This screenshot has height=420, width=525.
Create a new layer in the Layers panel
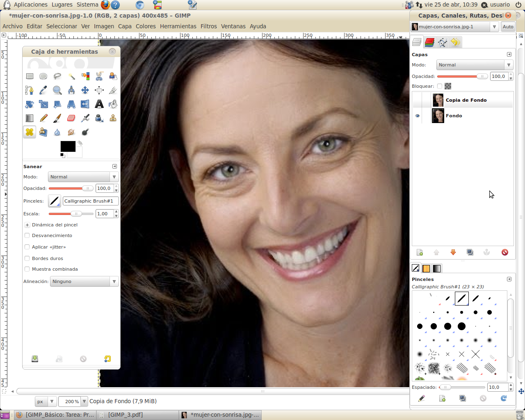[419, 253]
